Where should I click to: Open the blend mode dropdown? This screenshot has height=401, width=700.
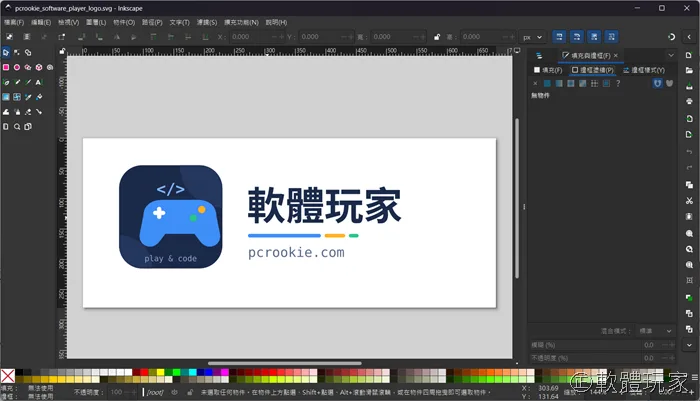(x=655, y=331)
